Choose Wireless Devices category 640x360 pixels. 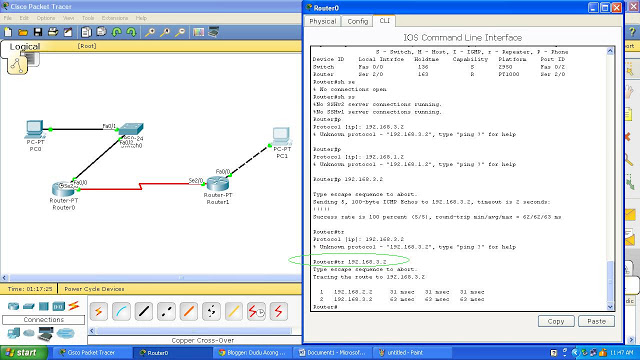(x=58, y=306)
